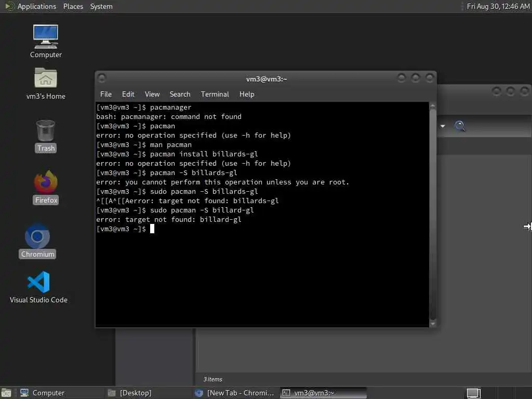The image size is (532, 399).
Task: Open the terminal Help menu
Action: click(x=247, y=95)
